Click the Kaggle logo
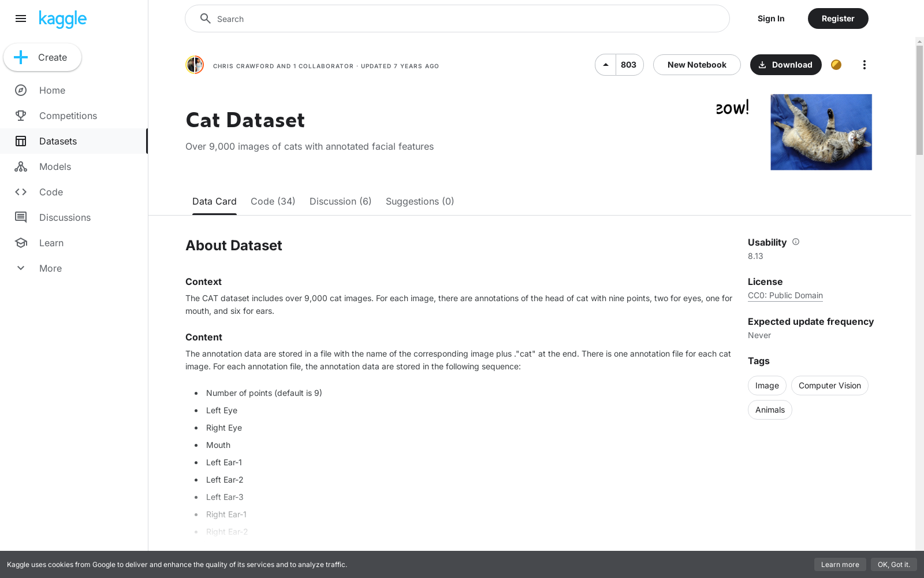The width and height of the screenshot is (924, 578). tap(62, 18)
